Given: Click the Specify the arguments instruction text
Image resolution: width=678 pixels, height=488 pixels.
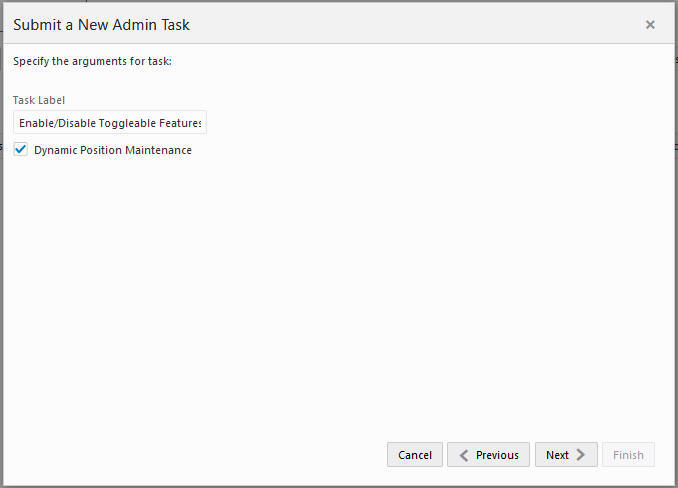Looking at the screenshot, I should tap(92, 61).
